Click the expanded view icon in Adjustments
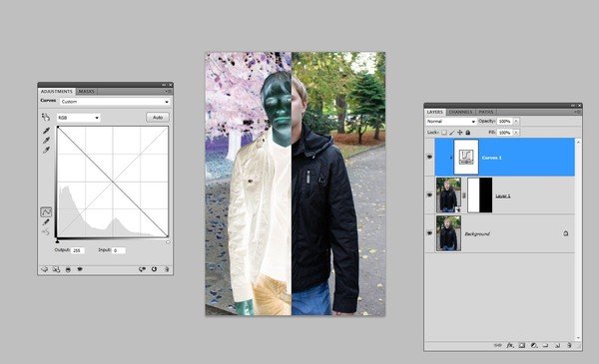This screenshot has width=599, height=364. click(56, 269)
